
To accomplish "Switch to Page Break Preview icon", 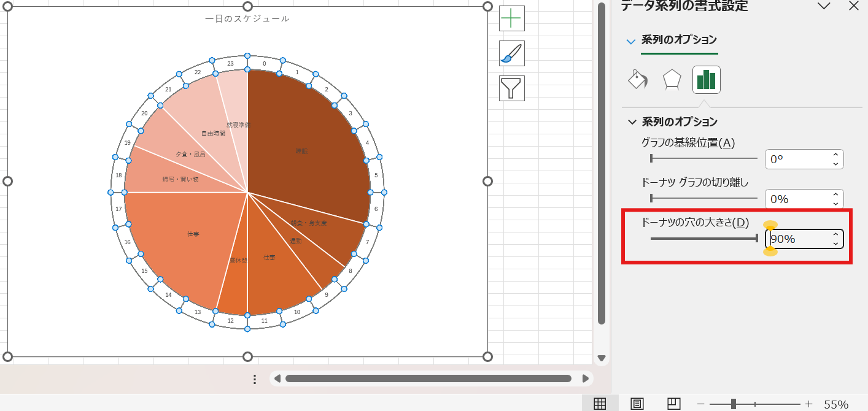I will click(673, 404).
